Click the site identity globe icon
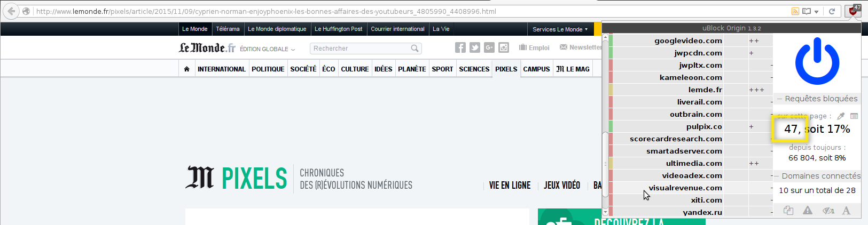Screen dimensions: 868x225 pyautogui.click(x=26, y=11)
